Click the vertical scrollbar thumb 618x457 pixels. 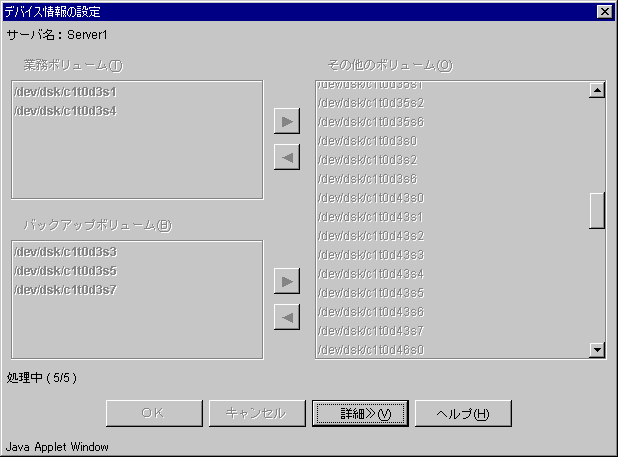pos(597,211)
